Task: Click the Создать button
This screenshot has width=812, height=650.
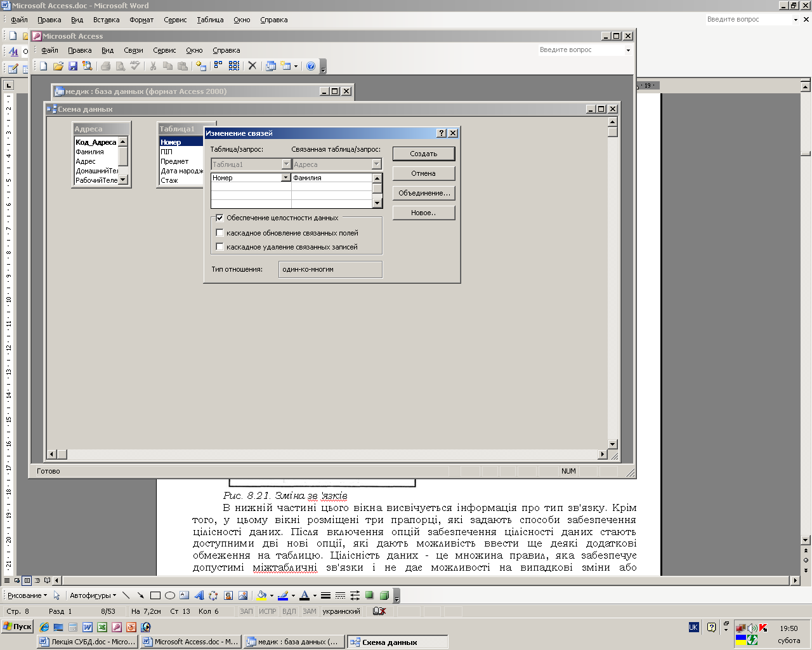Action: pos(424,154)
